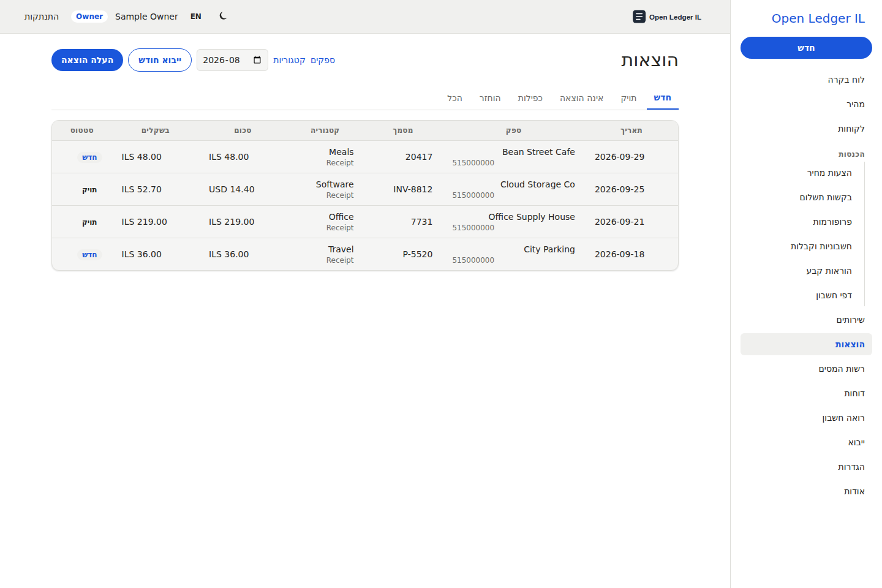The height and width of the screenshot is (588, 882).
Task: Open the month picker calendar icon
Action: tap(257, 60)
